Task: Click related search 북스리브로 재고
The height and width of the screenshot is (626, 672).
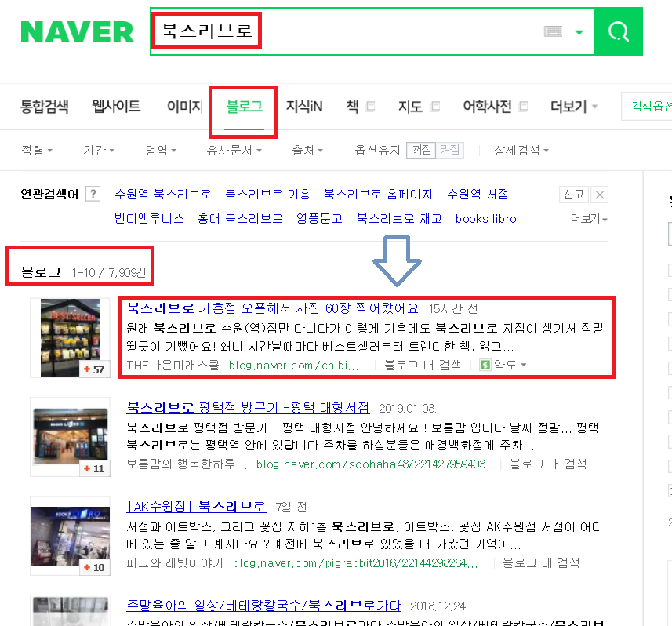Action: click(399, 219)
